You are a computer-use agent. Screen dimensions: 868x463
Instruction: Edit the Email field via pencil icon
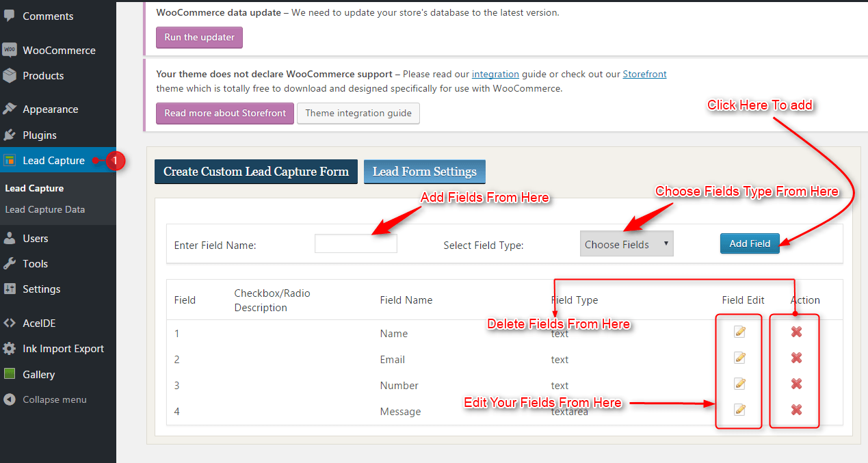point(739,358)
